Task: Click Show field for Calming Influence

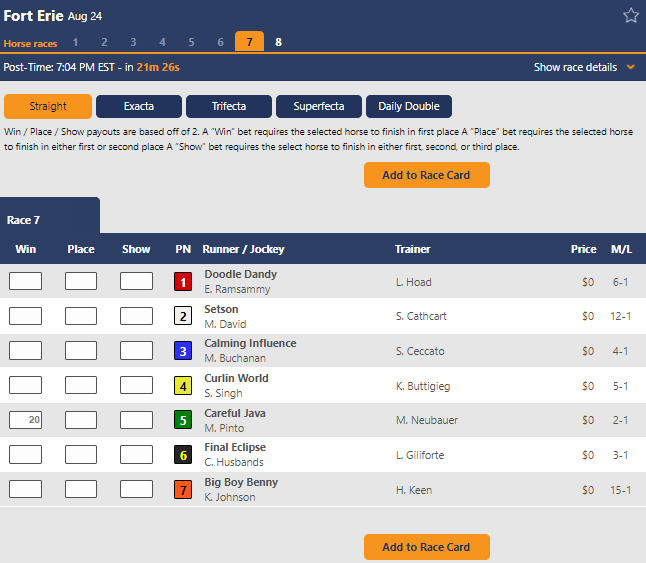Action: [x=136, y=350]
